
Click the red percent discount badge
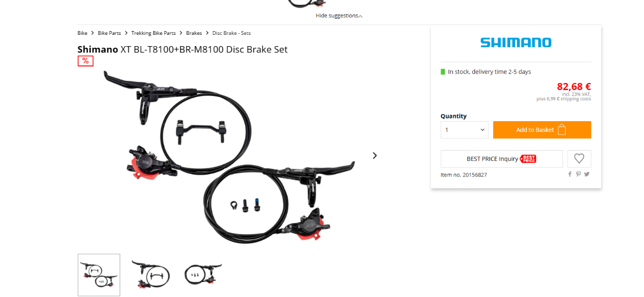(x=85, y=61)
